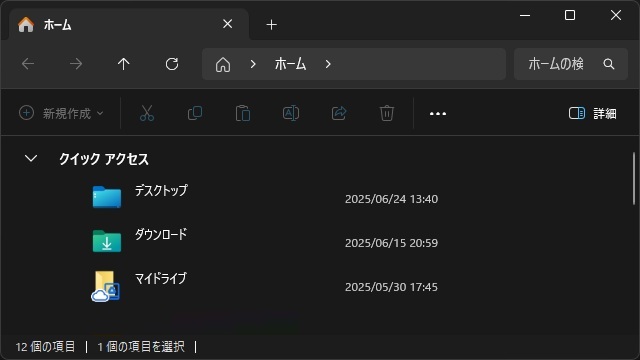Screen dimensions: 640x360
Task: Click the date 2025/06/24 13:40
Action: 391,199
